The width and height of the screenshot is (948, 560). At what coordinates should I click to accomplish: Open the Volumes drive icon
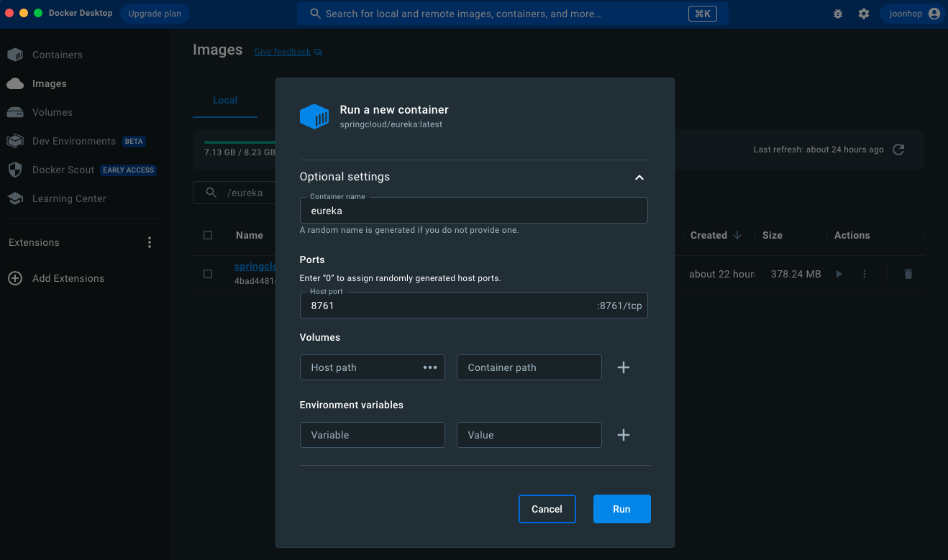[x=15, y=112]
